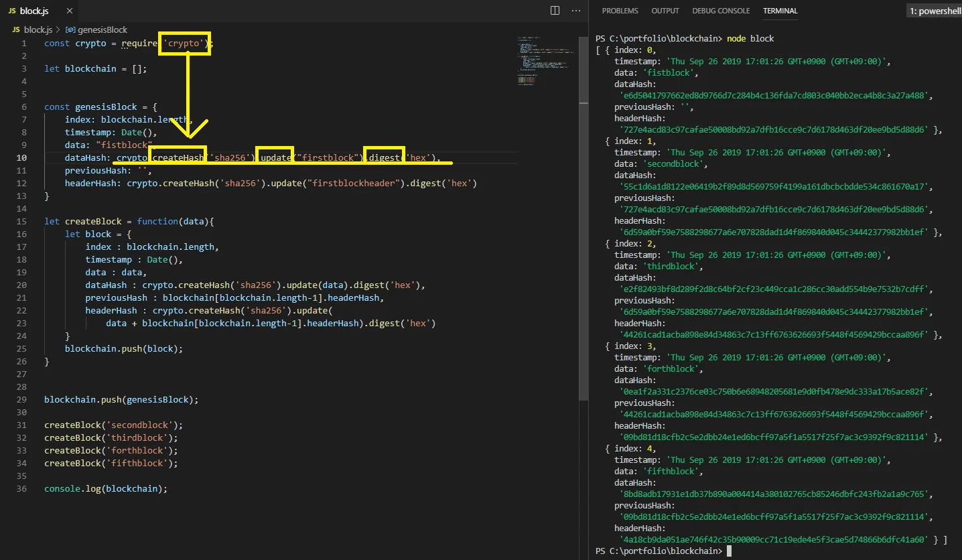Click line number 15 in the gutter
Screen dimensions: 962x560
[x=23, y=222]
